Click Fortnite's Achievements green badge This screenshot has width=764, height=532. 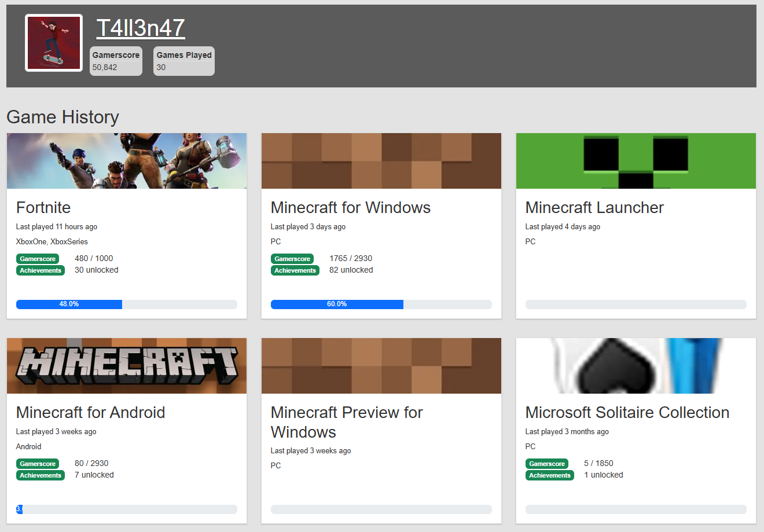(x=41, y=270)
